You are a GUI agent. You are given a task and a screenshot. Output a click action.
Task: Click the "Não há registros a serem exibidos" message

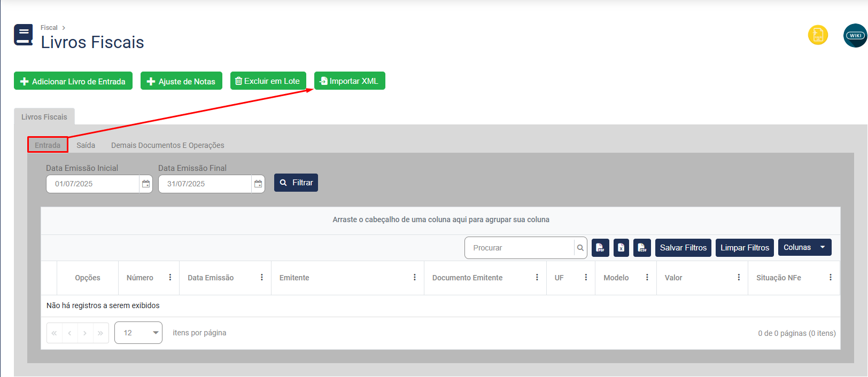click(x=103, y=305)
